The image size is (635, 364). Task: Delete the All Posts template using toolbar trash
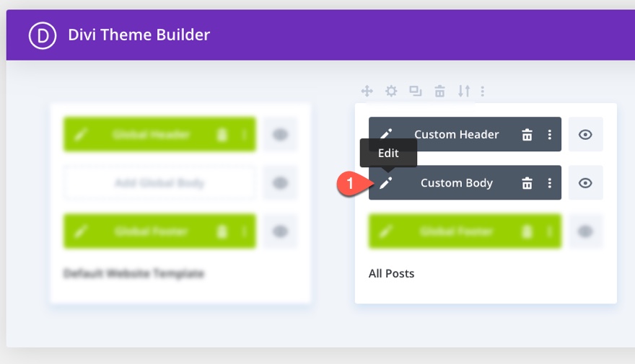tap(439, 91)
